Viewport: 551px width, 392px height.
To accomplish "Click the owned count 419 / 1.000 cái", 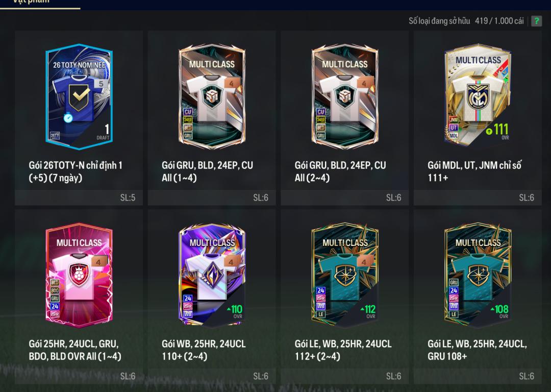I will point(499,21).
